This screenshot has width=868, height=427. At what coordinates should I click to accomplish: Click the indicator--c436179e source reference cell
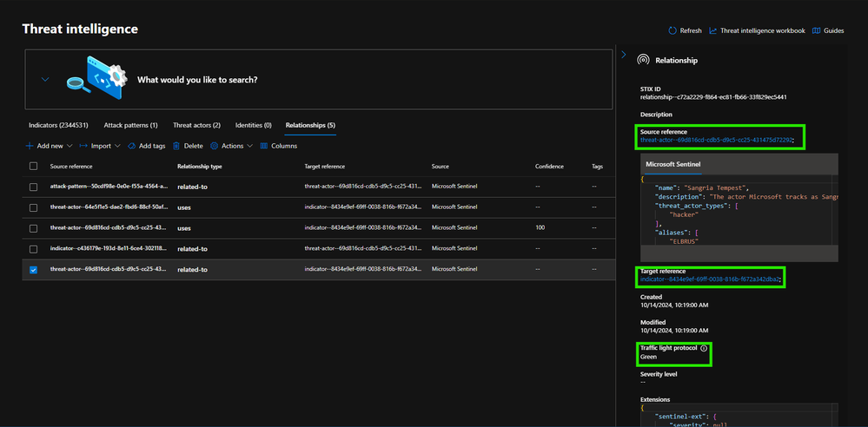(x=109, y=249)
